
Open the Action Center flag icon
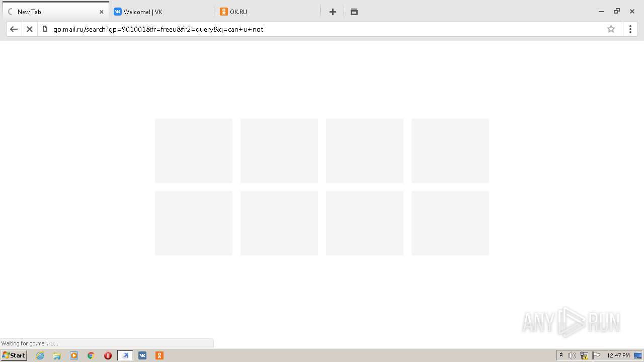point(596,355)
